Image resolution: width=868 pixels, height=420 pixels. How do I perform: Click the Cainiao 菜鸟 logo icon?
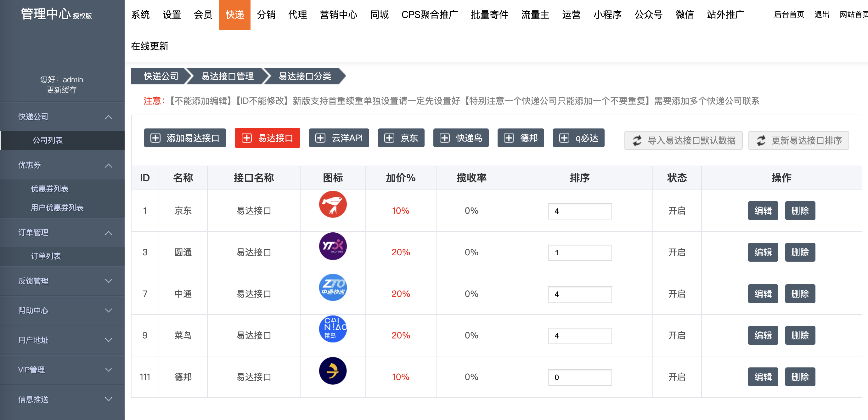coord(333,329)
